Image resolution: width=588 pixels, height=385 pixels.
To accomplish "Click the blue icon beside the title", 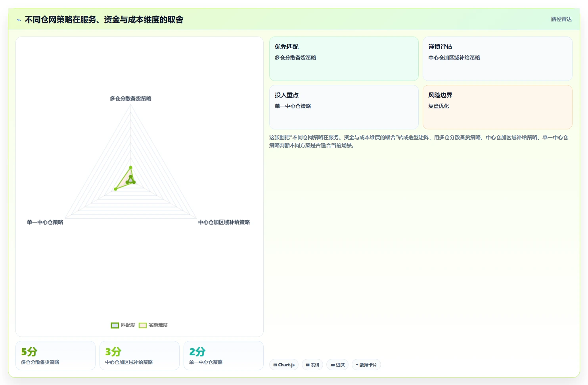I will click(x=19, y=20).
